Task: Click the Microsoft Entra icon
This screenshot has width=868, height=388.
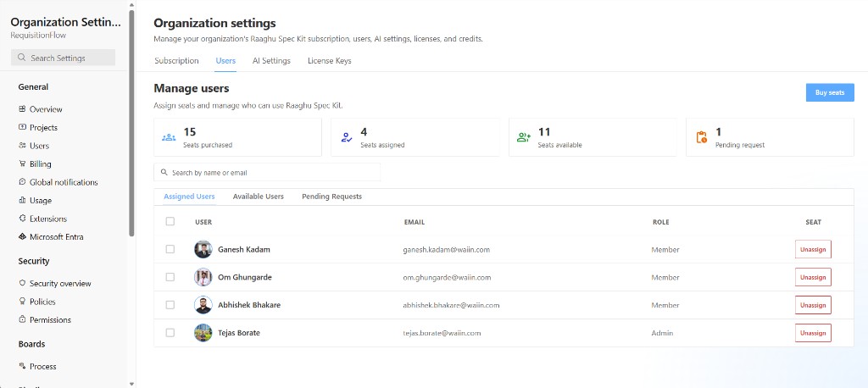Action: tap(22, 237)
